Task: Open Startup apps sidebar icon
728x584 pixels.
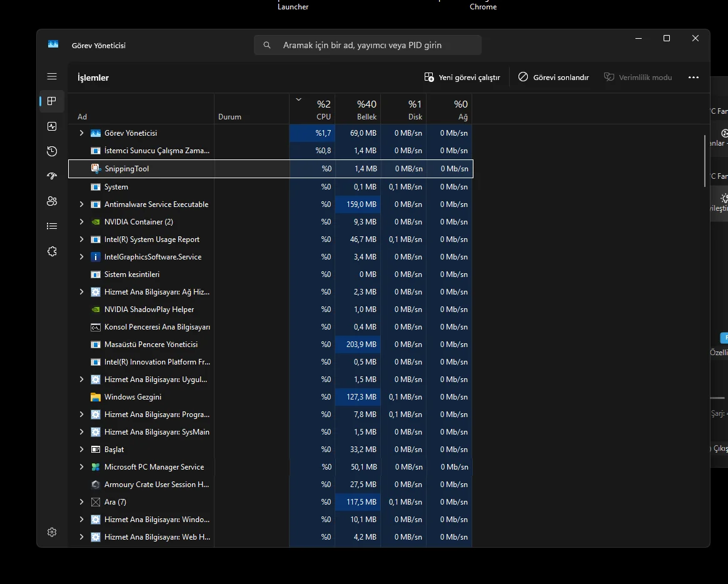Action: pos(52,176)
